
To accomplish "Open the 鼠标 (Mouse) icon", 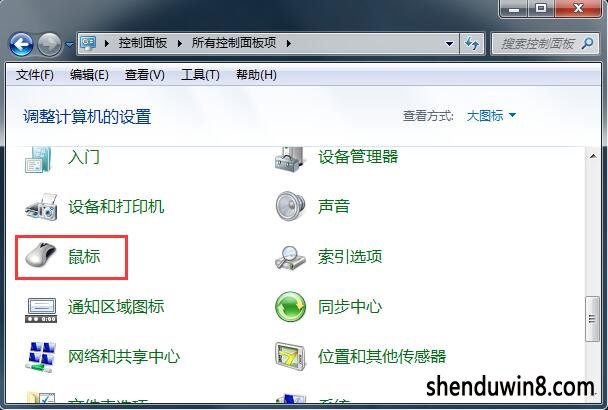I will click(41, 256).
